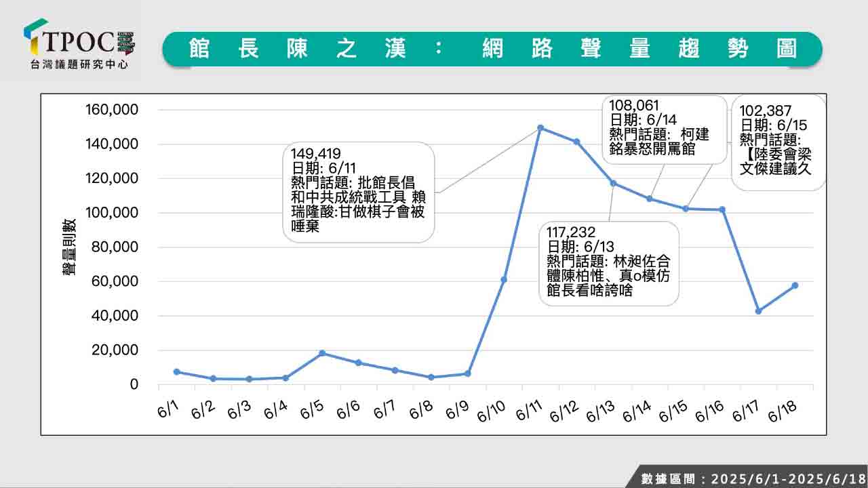Image resolution: width=868 pixels, height=488 pixels.
Task: Click the final 6/18 data point
Action: (795, 285)
